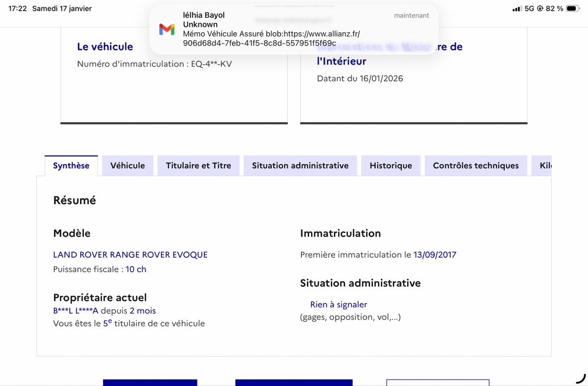Tap the orientation lock status icon
The height and width of the screenshot is (386, 588).
coord(540,9)
